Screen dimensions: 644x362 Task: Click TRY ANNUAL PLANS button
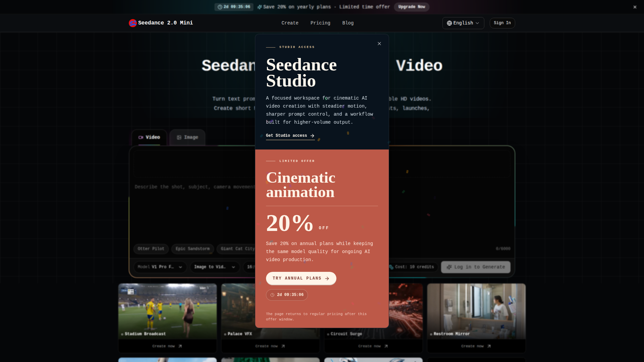(x=301, y=279)
